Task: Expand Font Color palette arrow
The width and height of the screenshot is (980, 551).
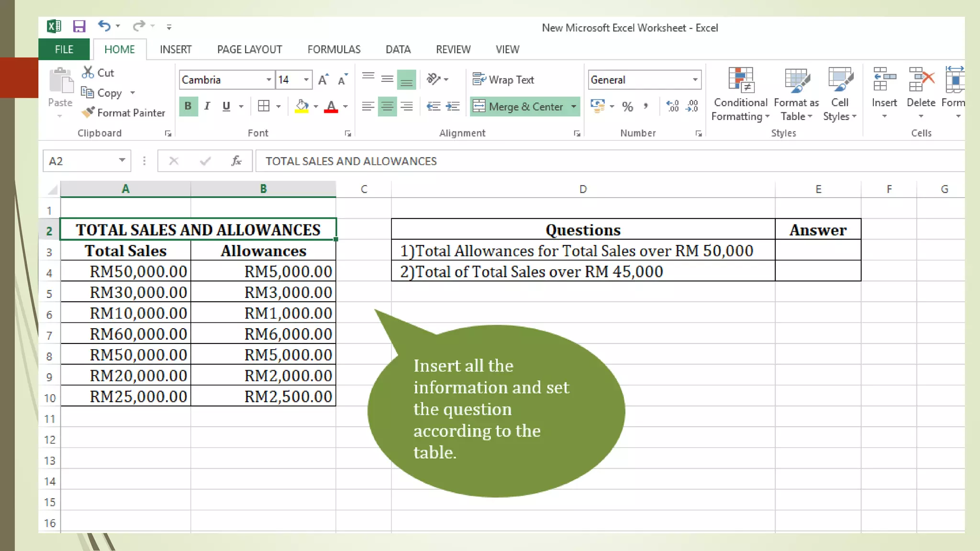Action: click(345, 107)
